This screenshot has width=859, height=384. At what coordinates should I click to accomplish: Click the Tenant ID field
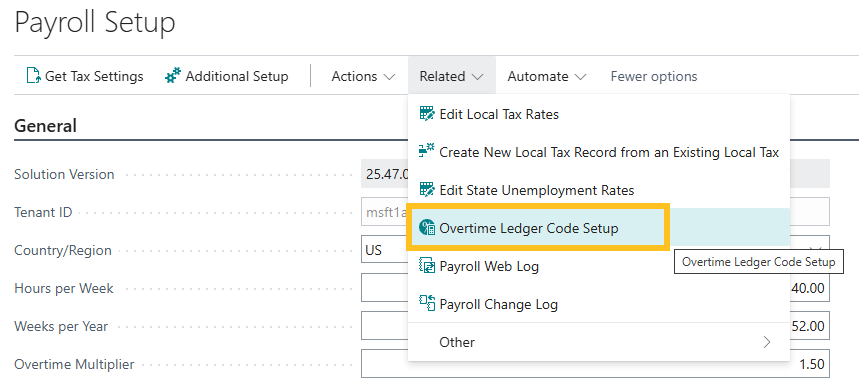(595, 212)
